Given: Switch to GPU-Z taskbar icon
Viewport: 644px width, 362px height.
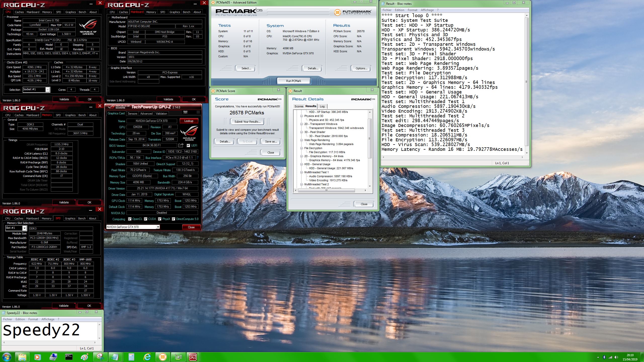Looking at the screenshot, I should pyautogui.click(x=178, y=357).
